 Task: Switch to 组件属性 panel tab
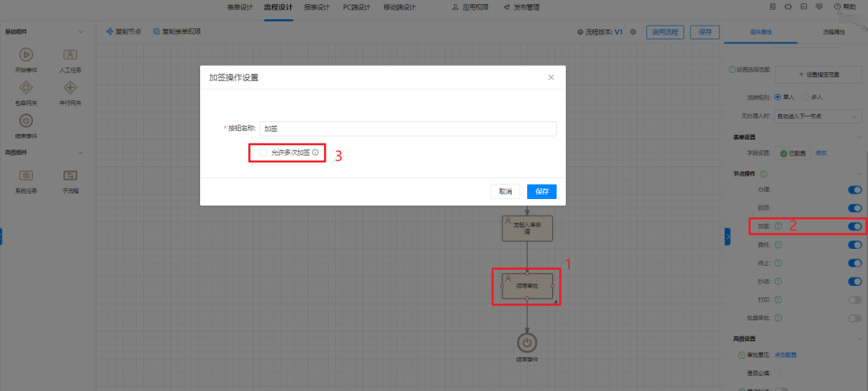pyautogui.click(x=760, y=32)
